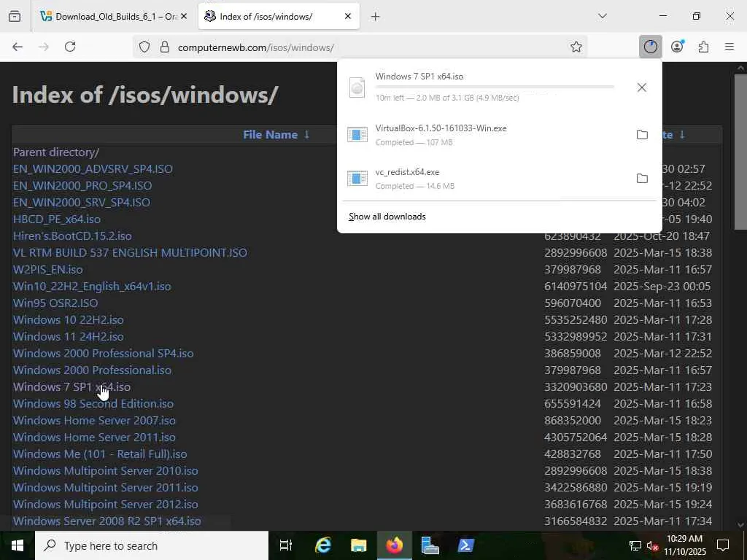
Task: Open the tracking protection shield icon
Action: (144, 47)
